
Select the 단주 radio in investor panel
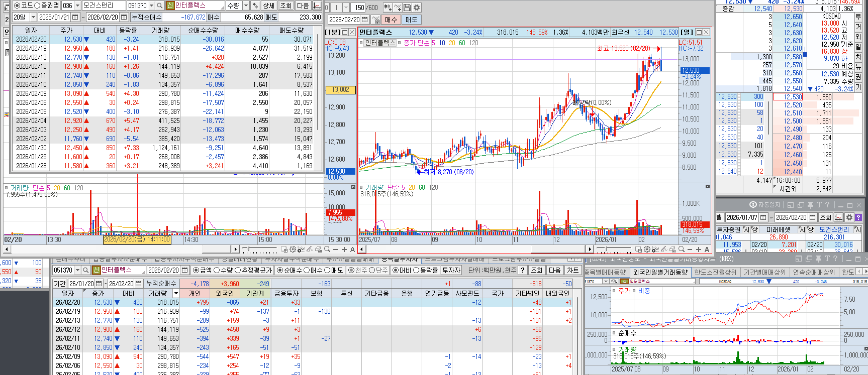tap(372, 270)
